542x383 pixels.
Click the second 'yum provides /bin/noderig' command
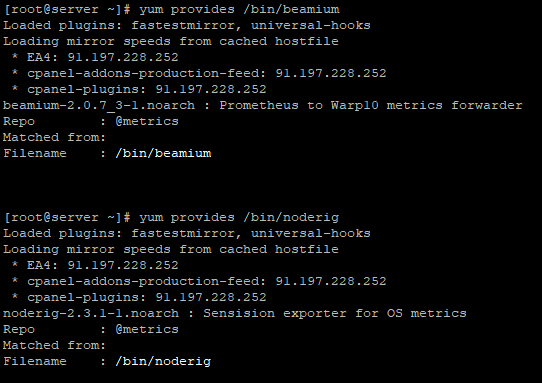[239, 217]
